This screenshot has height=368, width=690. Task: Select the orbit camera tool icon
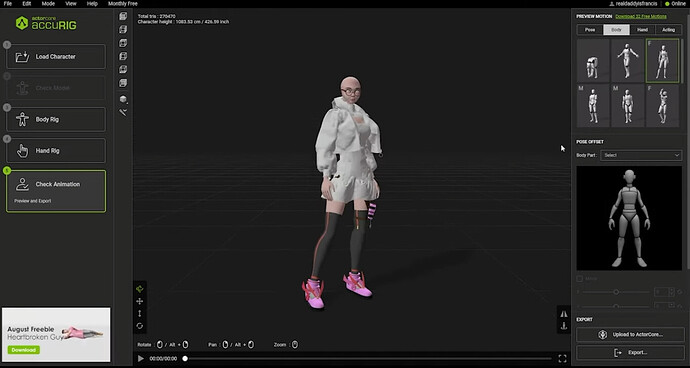pyautogui.click(x=139, y=289)
